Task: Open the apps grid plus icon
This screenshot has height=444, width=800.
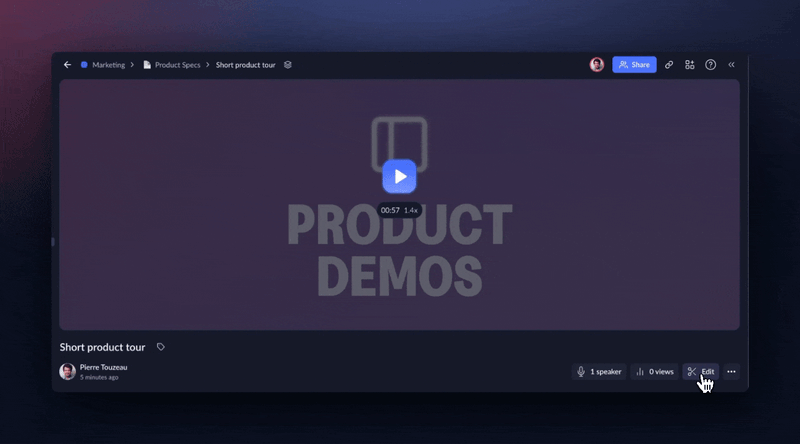Action: tap(690, 65)
